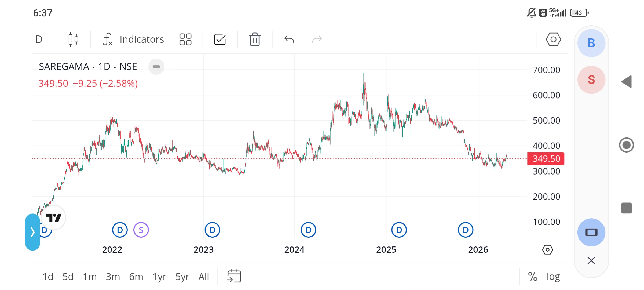
Task: Undo the last chart action
Action: click(x=289, y=39)
